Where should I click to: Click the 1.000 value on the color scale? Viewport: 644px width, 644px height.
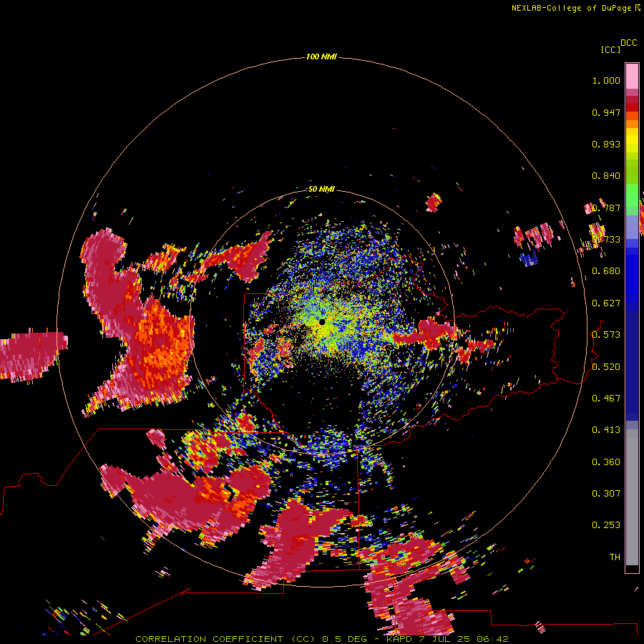point(606,80)
